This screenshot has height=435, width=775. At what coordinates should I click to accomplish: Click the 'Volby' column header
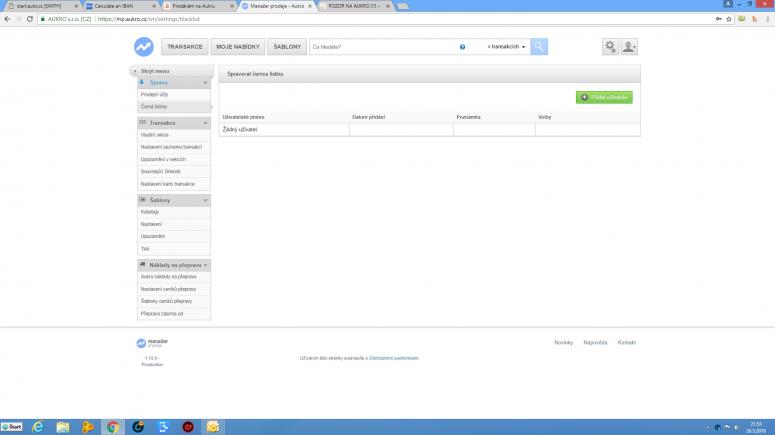(x=545, y=117)
